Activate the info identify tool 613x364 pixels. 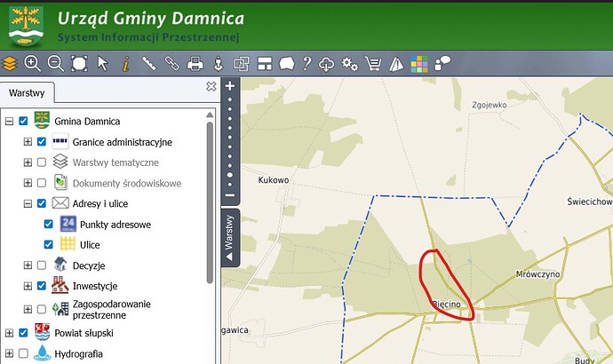[125, 64]
